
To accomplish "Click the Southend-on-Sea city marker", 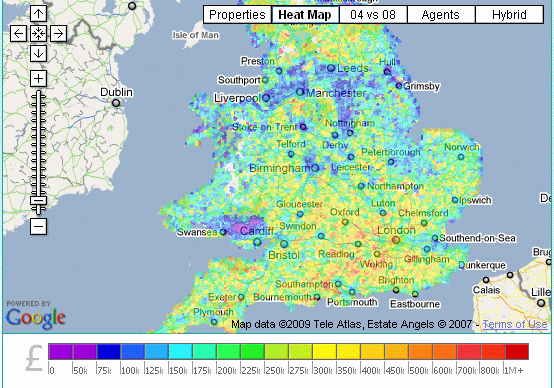I will pos(435,238).
